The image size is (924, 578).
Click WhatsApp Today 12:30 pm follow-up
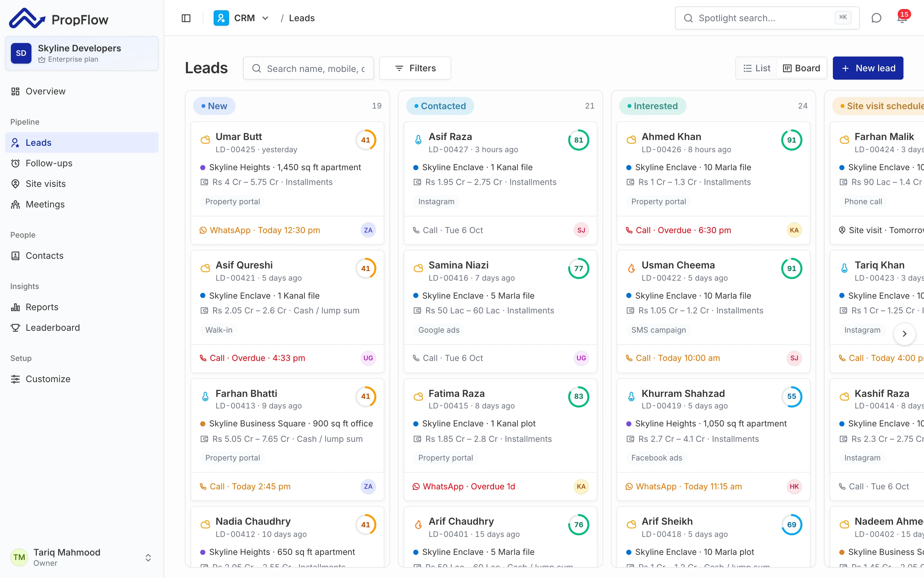coord(260,230)
